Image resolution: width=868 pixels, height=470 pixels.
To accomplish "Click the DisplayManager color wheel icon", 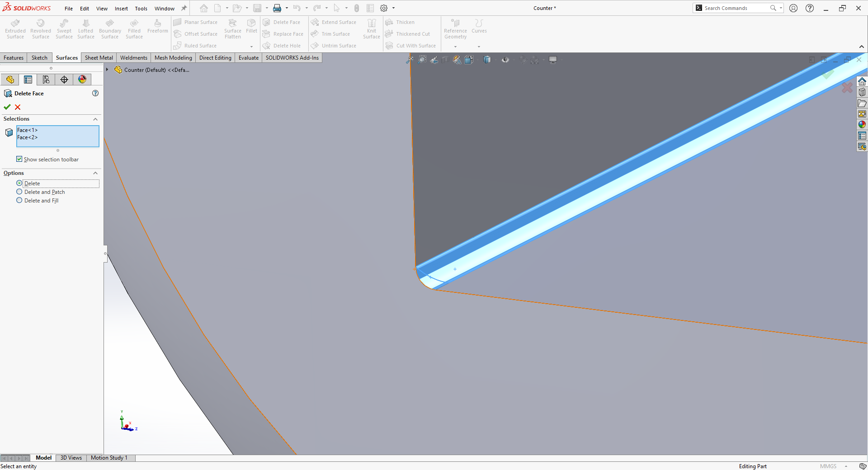I will [82, 79].
